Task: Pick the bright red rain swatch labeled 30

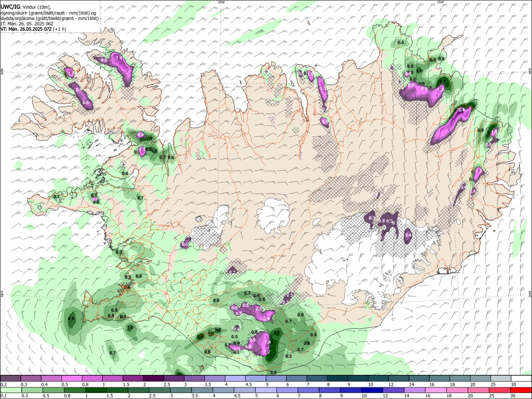Action: [x=521, y=390]
